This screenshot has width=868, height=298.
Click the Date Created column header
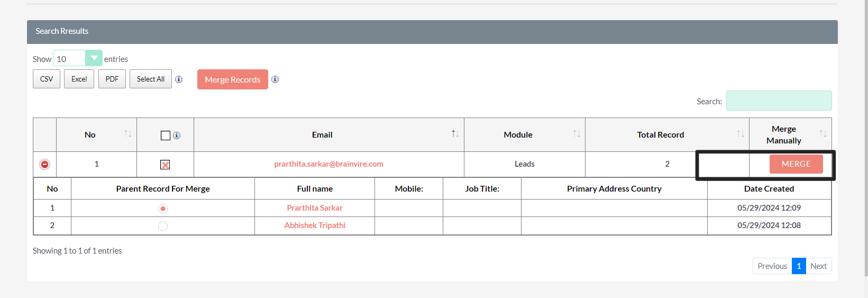pyautogui.click(x=769, y=189)
